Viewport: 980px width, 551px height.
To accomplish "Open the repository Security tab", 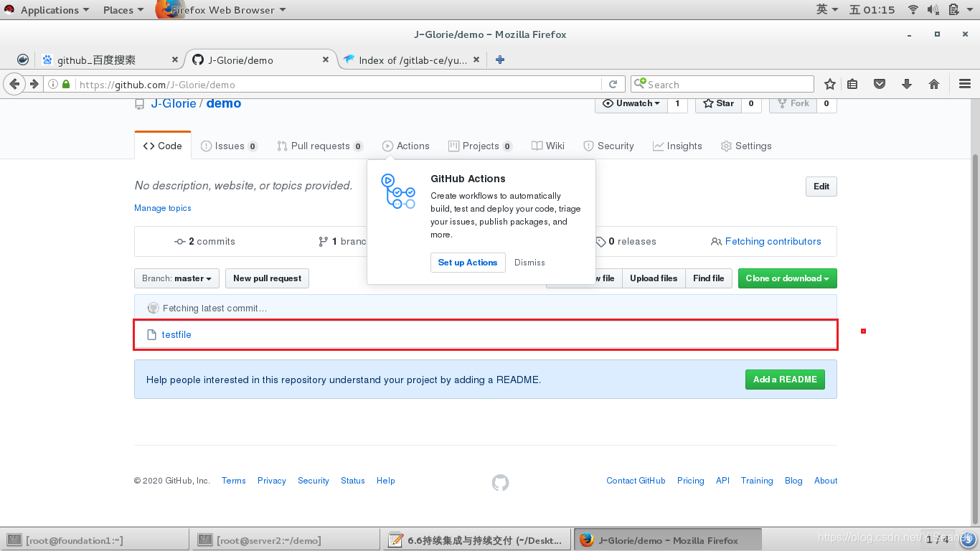I will tap(608, 146).
